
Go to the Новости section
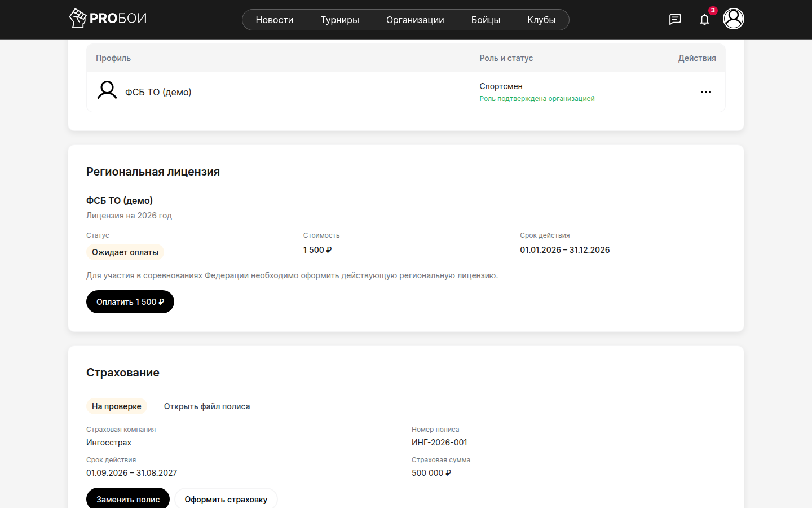[275, 20]
